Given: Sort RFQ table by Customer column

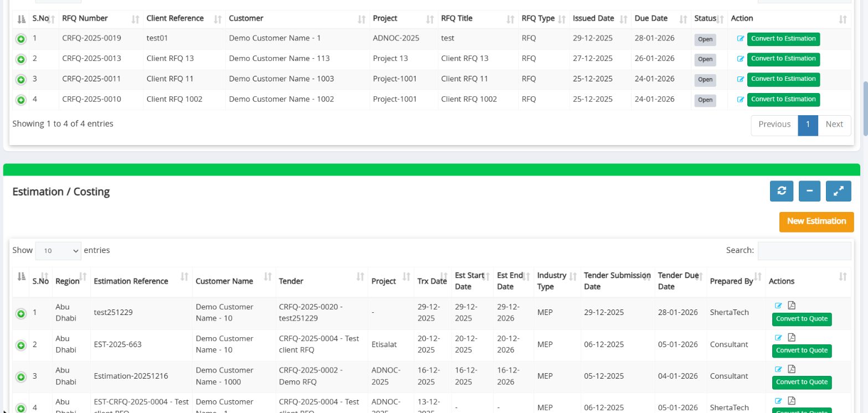Looking at the screenshot, I should coord(297,19).
